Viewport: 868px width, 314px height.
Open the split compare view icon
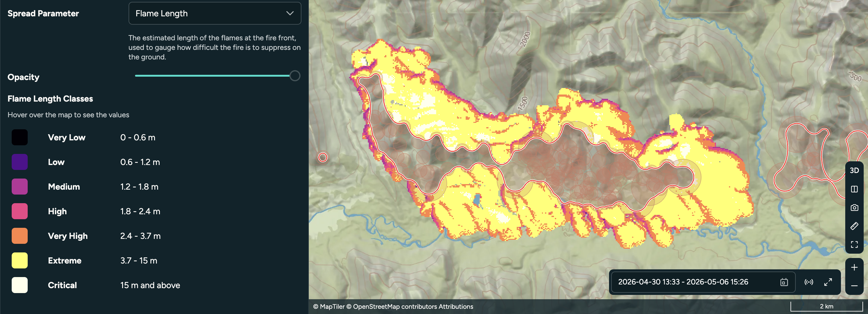click(x=854, y=189)
